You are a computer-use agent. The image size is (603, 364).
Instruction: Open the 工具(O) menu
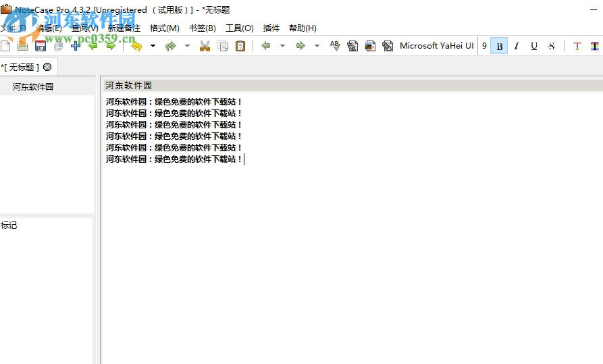coord(240,28)
